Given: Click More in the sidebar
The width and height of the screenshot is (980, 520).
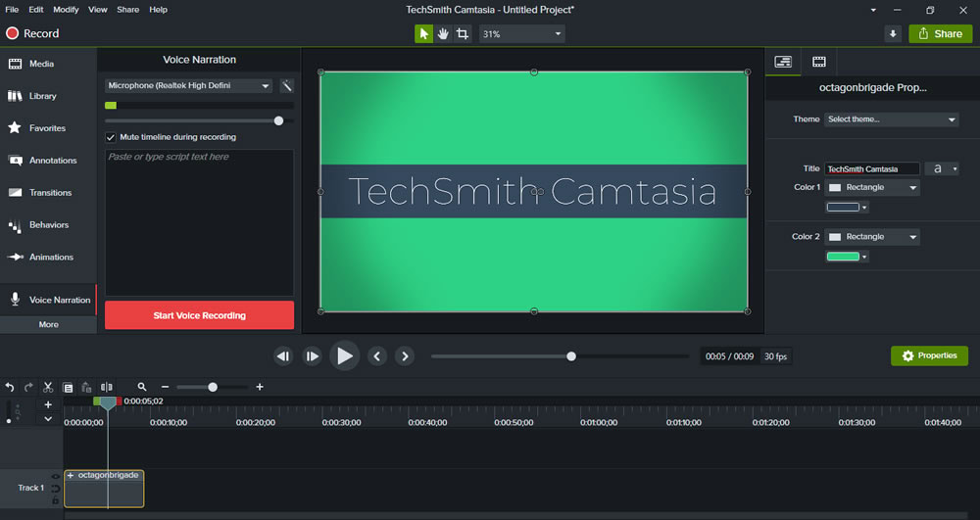Looking at the screenshot, I should point(48,324).
